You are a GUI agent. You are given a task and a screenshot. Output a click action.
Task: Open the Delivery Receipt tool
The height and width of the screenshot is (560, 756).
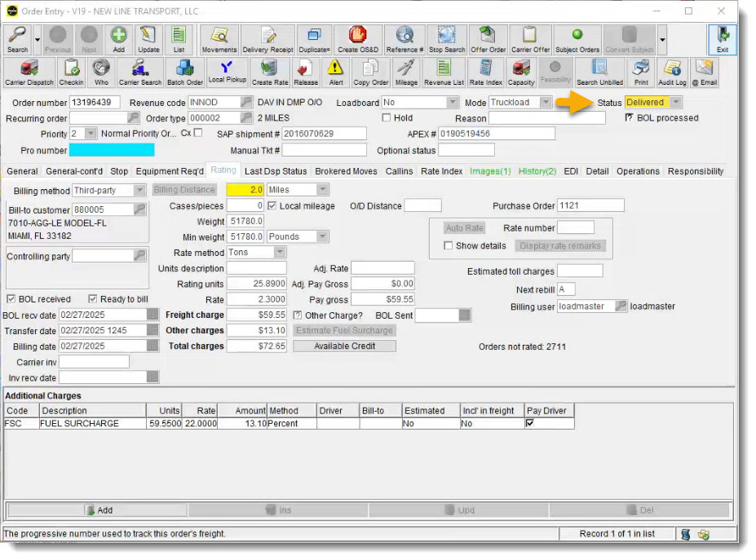click(267, 39)
